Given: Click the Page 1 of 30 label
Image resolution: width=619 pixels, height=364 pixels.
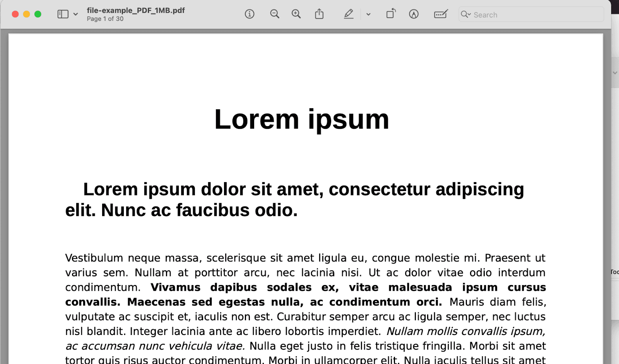Looking at the screenshot, I should [x=105, y=19].
